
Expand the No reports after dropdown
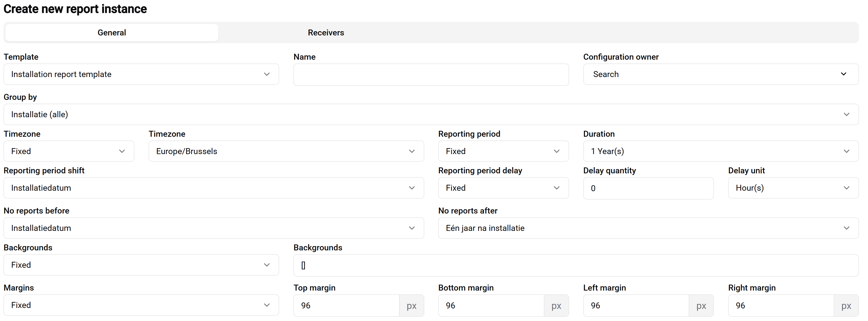pyautogui.click(x=648, y=228)
